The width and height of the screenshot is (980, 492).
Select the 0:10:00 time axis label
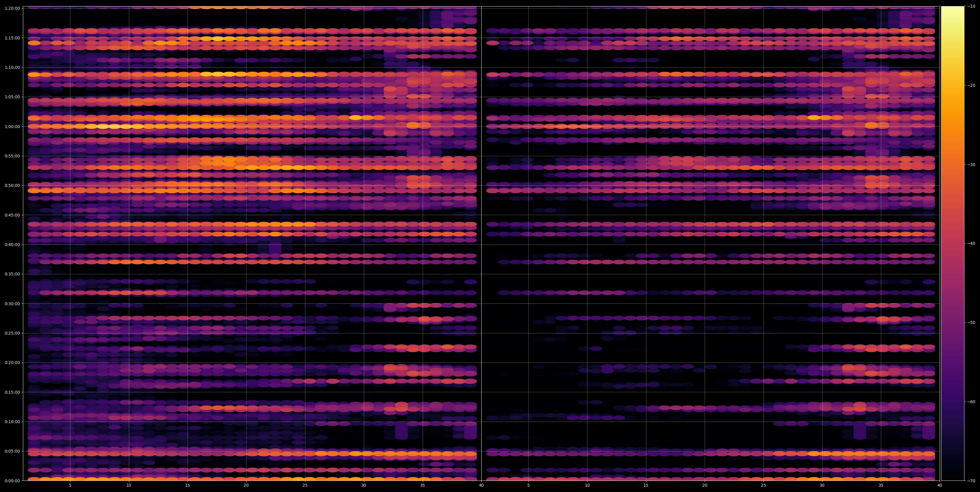pos(12,422)
